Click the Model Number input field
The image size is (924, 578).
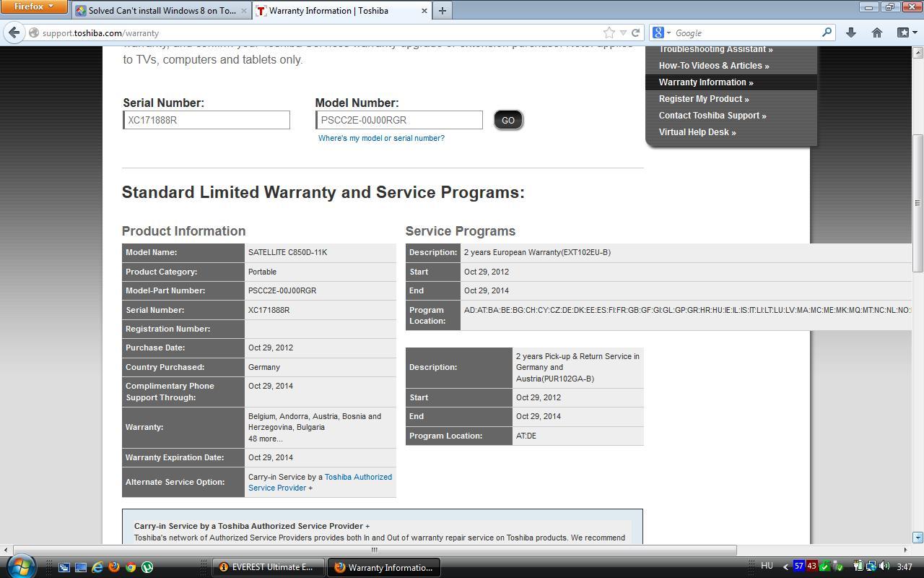(399, 120)
